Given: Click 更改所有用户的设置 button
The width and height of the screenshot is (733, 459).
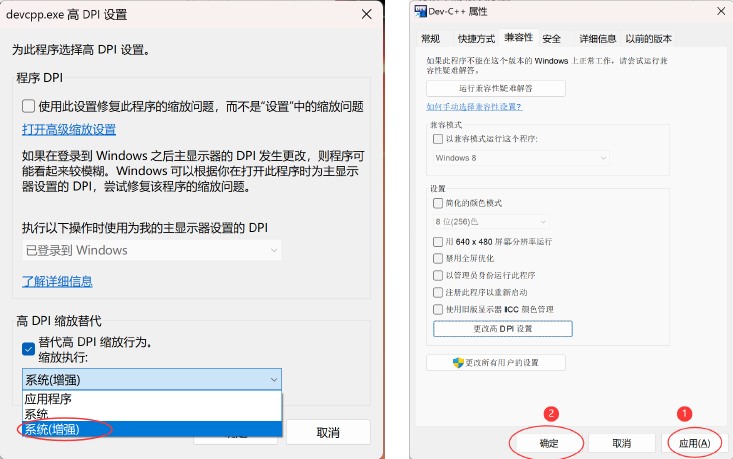Looking at the screenshot, I should pyautogui.click(x=496, y=362).
